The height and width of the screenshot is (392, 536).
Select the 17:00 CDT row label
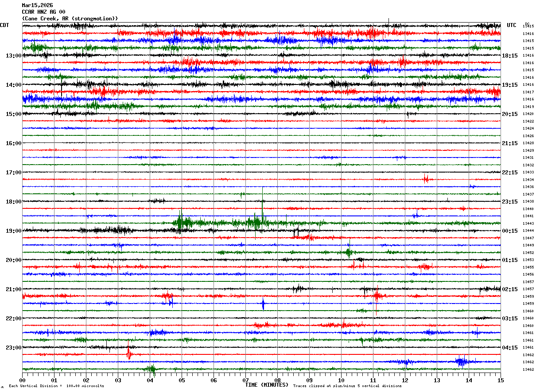[14, 173]
